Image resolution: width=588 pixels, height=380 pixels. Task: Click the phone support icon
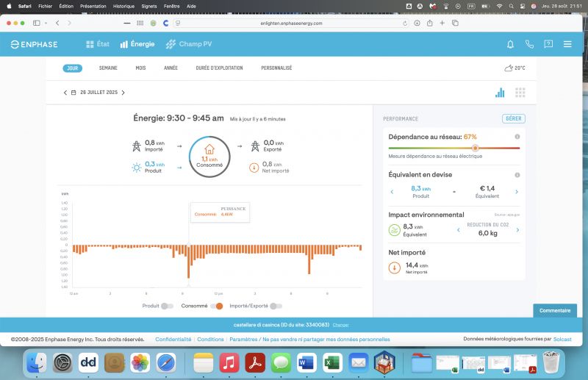coord(529,44)
